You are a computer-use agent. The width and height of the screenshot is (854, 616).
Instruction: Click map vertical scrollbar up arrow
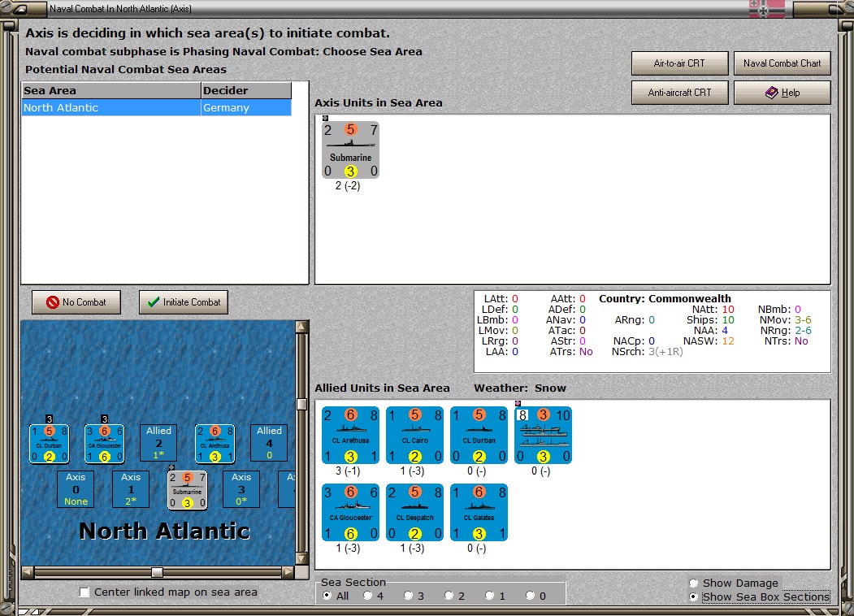tap(301, 326)
